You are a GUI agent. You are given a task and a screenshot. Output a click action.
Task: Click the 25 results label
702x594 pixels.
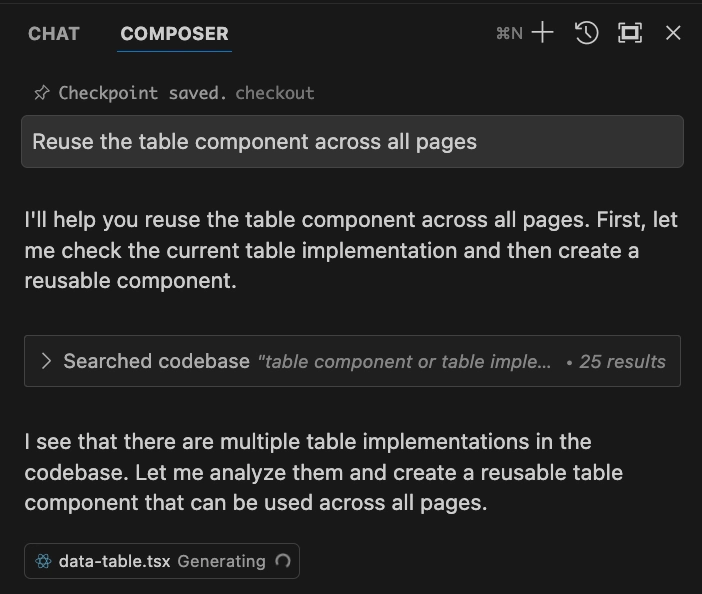click(x=622, y=361)
